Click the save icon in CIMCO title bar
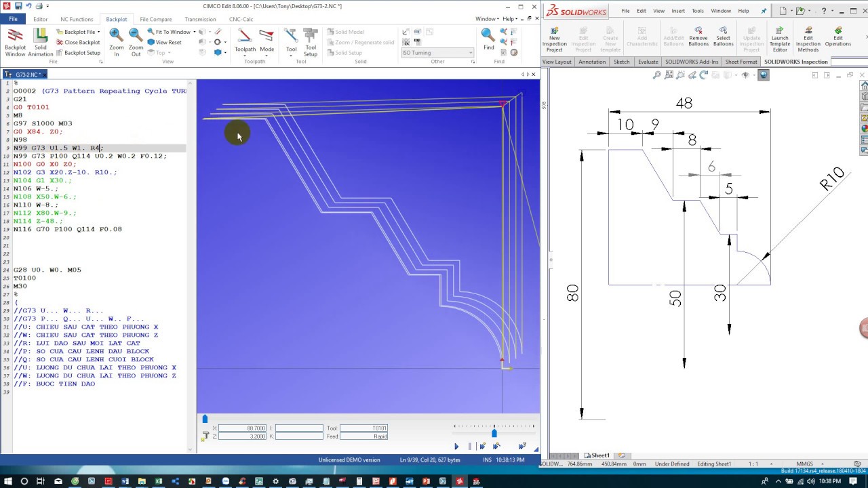Viewport: 868px width, 488px height. pos(19,6)
